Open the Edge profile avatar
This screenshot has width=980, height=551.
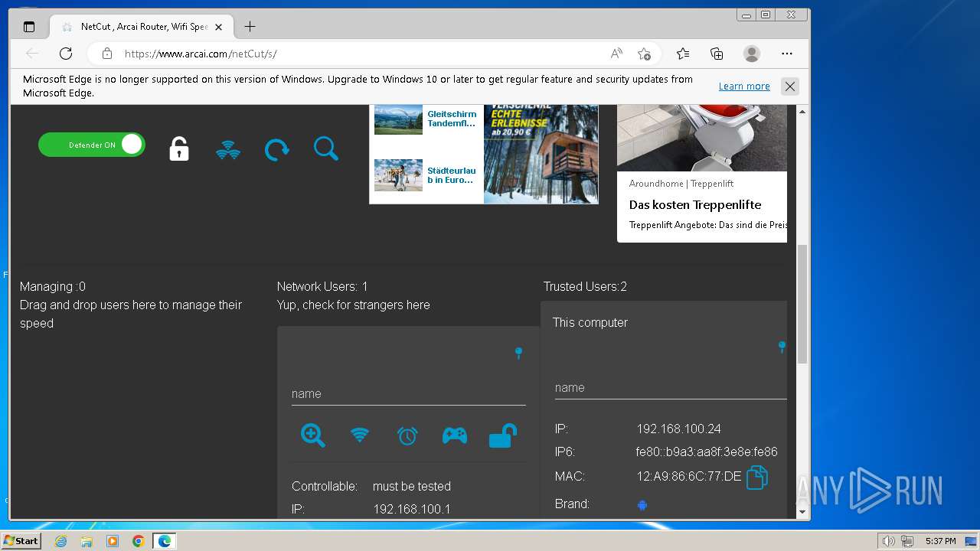pyautogui.click(x=752, y=54)
